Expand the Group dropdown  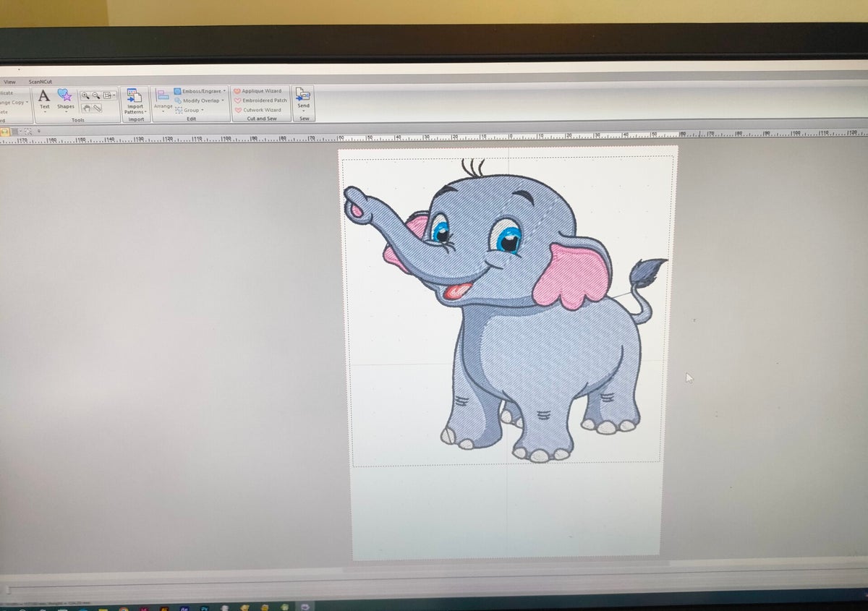tap(190, 110)
